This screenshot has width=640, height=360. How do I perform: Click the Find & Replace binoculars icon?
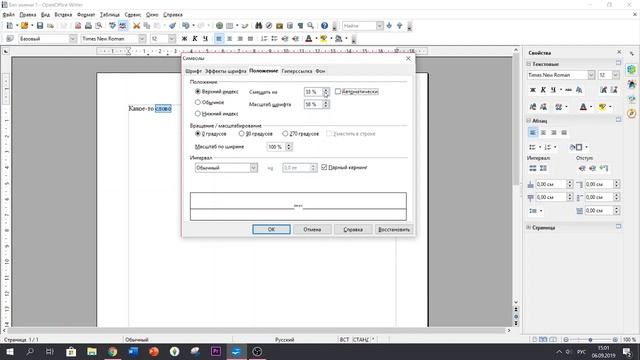(258, 26)
